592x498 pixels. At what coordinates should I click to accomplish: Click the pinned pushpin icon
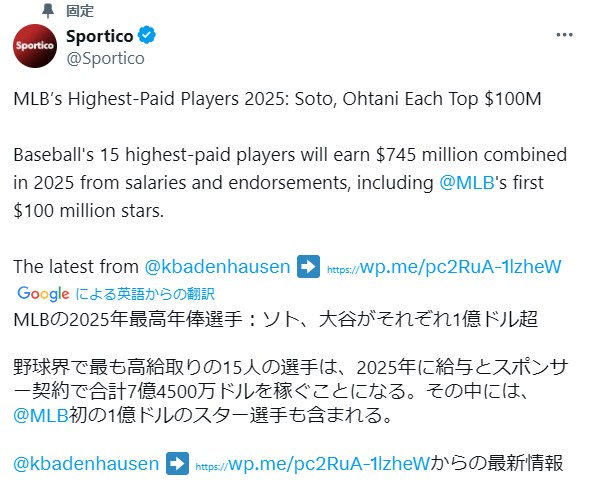point(48,11)
